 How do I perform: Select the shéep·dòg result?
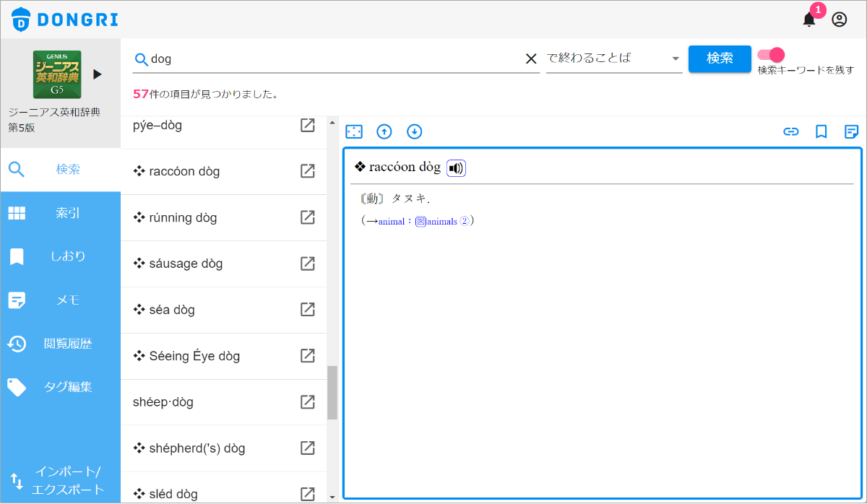(163, 402)
